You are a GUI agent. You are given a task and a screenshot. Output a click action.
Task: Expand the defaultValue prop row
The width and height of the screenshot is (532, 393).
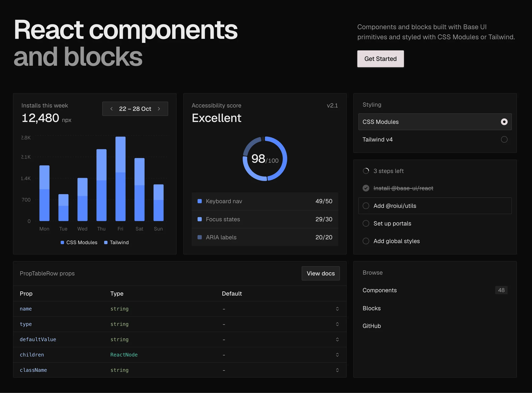tap(337, 340)
